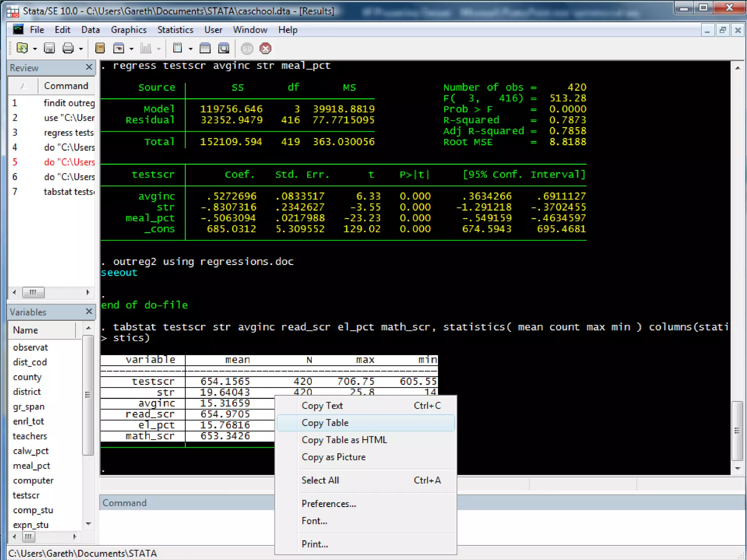Click the Open file toolbar icon
This screenshot has height=560, width=747.
(22, 48)
